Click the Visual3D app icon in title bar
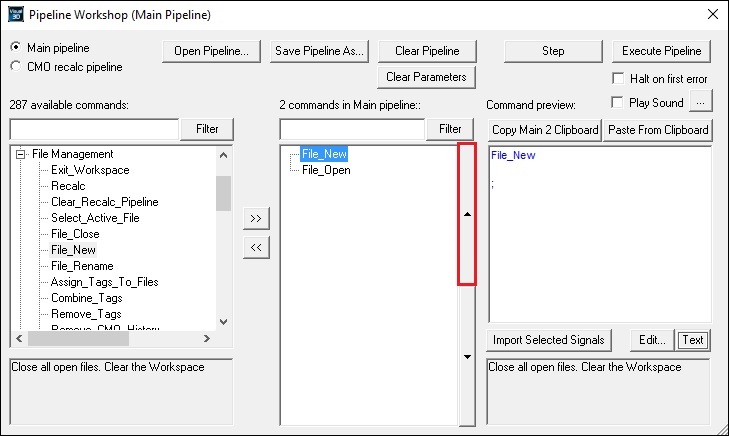729x436 pixels. pyautogui.click(x=15, y=15)
